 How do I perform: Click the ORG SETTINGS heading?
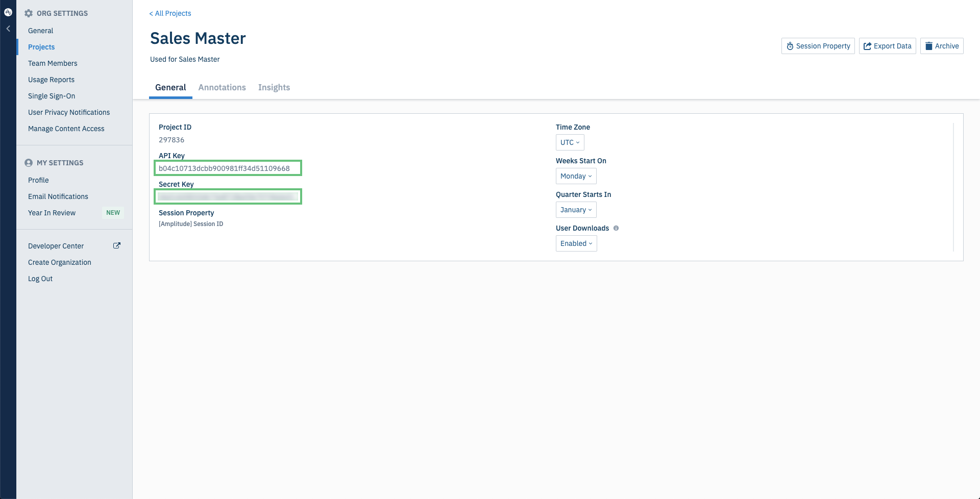(62, 13)
